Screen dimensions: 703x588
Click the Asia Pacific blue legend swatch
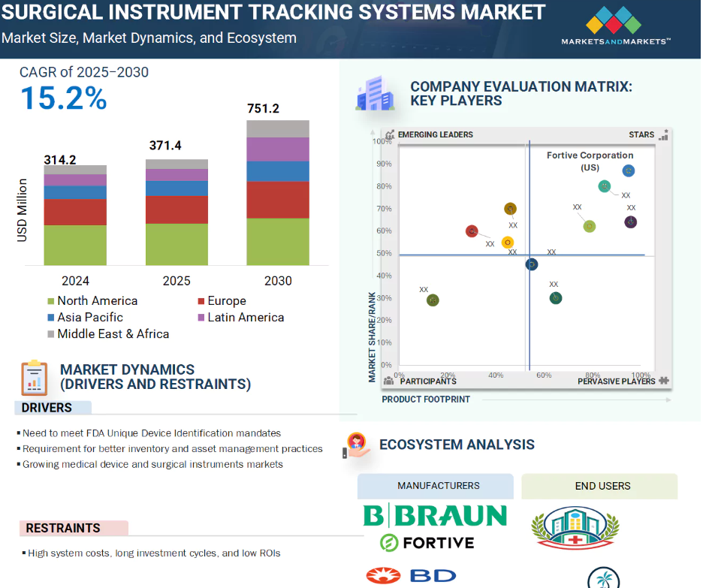pyautogui.click(x=51, y=318)
